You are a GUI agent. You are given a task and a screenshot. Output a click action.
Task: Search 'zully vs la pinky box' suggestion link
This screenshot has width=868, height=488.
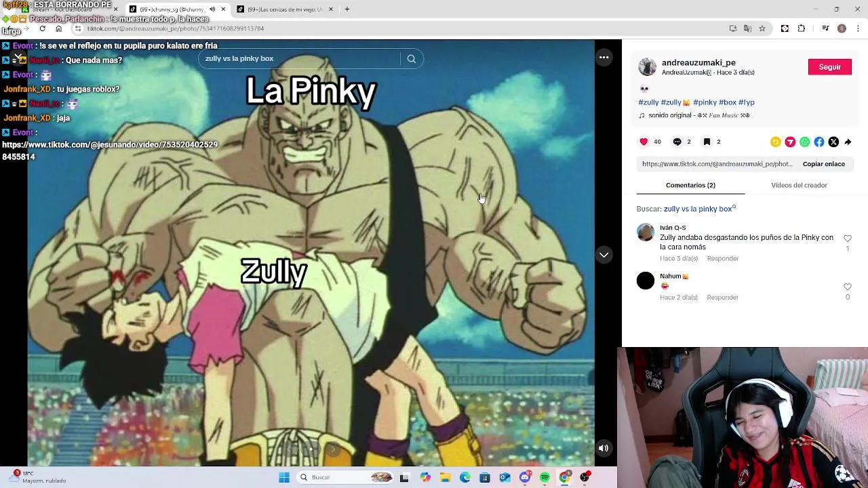click(699, 209)
